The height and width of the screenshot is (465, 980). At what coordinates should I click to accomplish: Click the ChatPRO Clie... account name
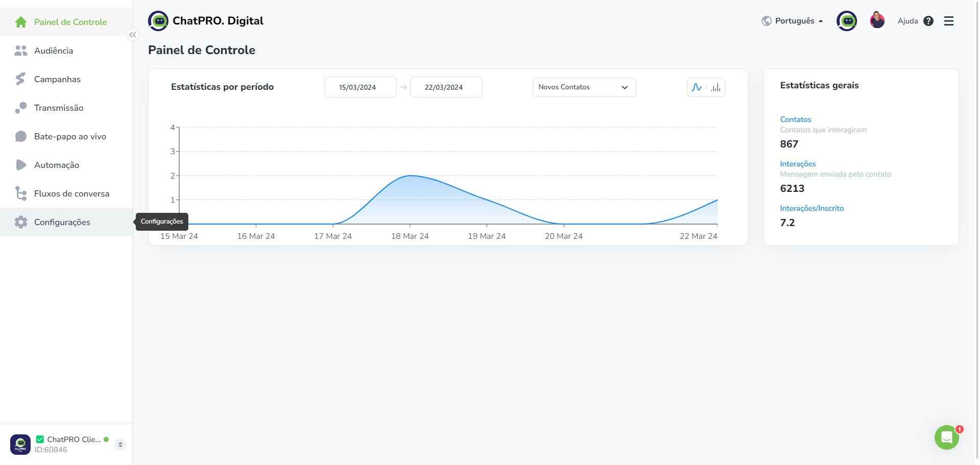click(74, 439)
